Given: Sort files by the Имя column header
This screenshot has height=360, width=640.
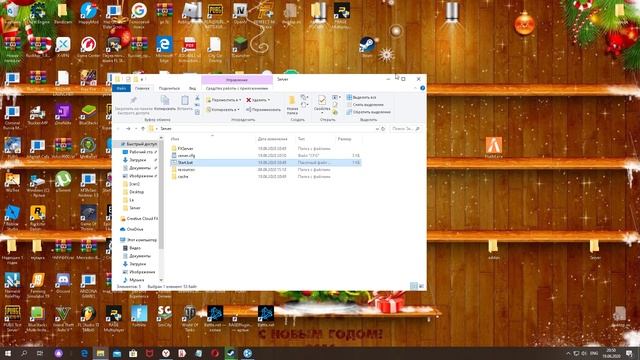Looking at the screenshot, I should 175,139.
